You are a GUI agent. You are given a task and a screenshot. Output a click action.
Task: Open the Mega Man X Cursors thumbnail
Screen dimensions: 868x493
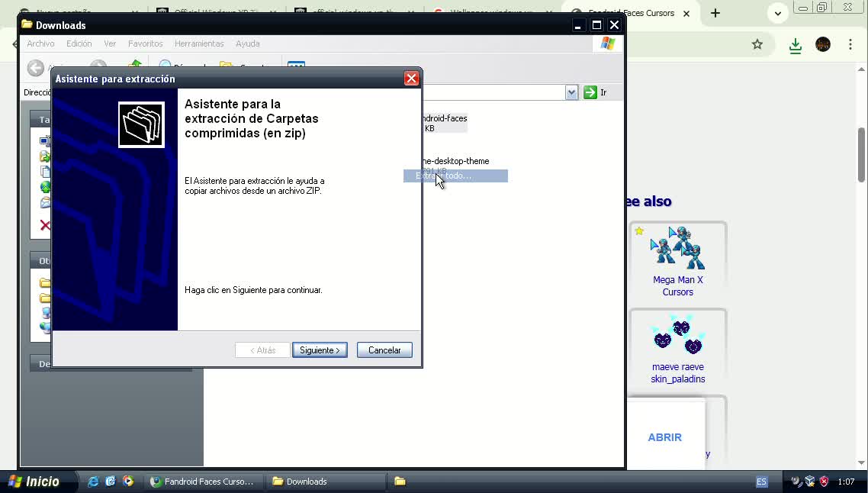(677, 248)
